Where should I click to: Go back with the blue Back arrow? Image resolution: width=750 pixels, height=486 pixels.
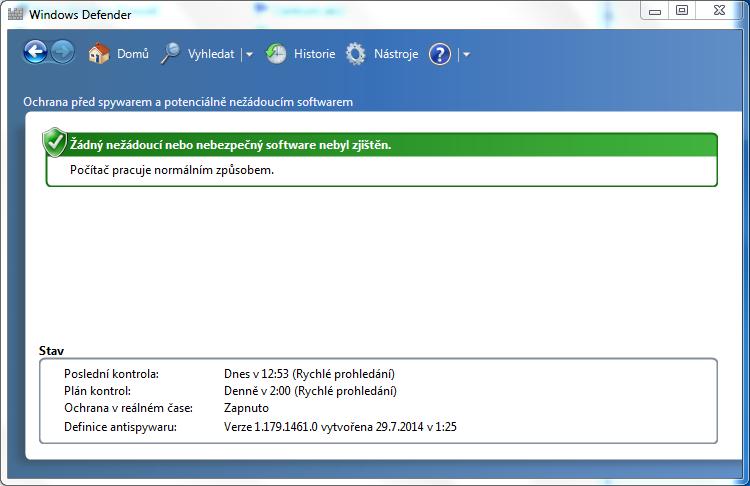point(35,53)
